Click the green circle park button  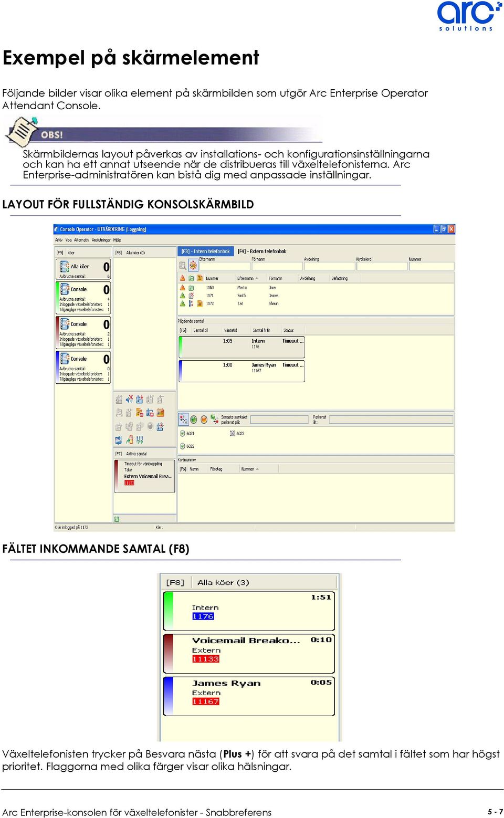pos(194,420)
